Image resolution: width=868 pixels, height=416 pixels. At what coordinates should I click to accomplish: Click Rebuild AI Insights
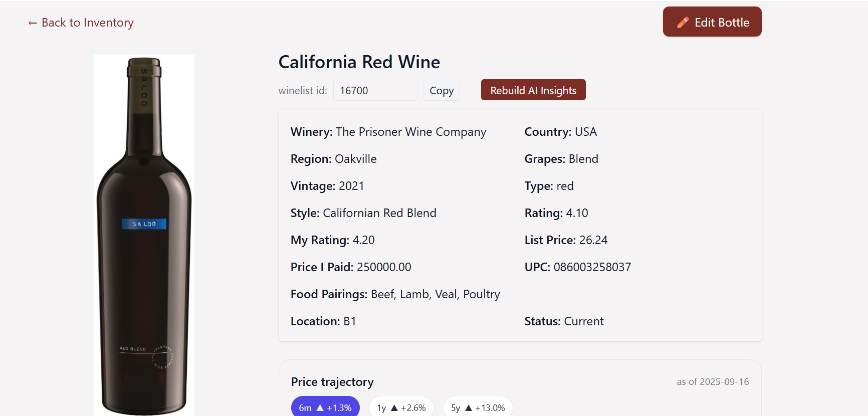(533, 90)
